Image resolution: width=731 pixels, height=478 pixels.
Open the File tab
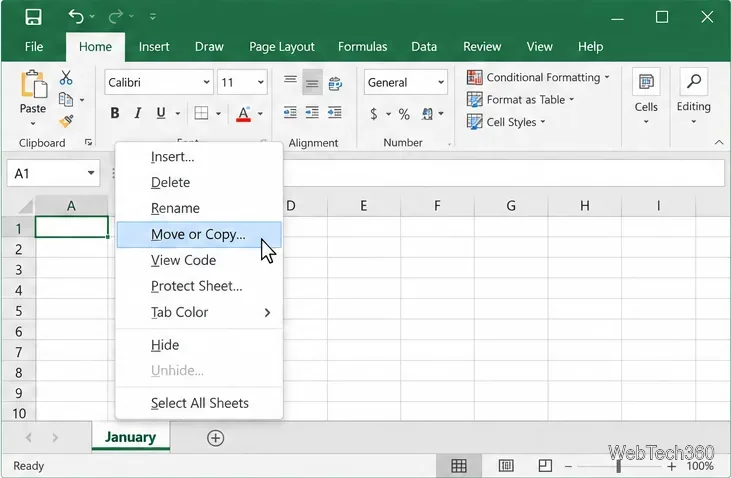pyautogui.click(x=34, y=47)
